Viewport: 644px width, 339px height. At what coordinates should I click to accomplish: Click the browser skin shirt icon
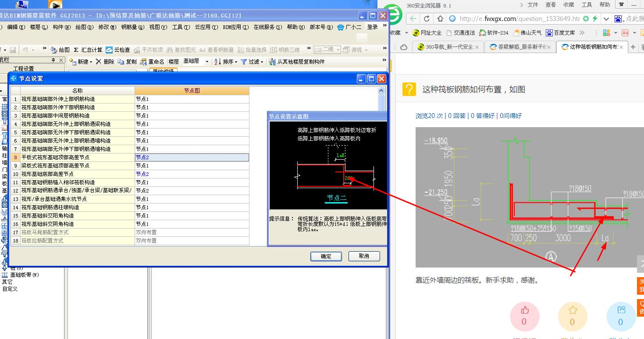[621, 5]
